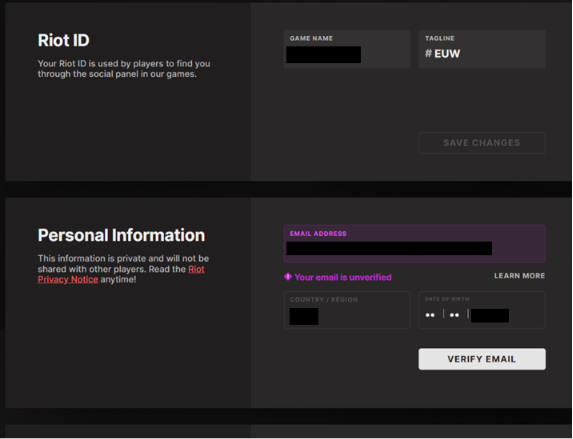This screenshot has width=573, height=439.
Task: Click the Date of Birth field
Action: pos(482,310)
